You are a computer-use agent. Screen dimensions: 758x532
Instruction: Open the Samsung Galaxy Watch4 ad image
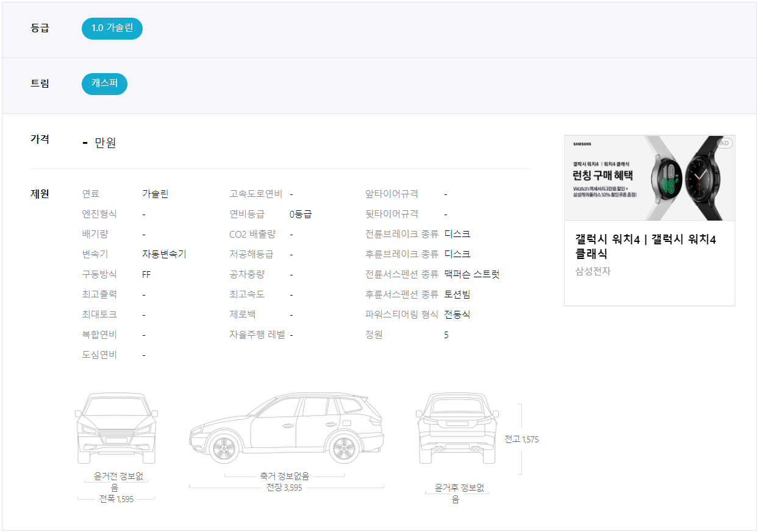[x=649, y=178]
